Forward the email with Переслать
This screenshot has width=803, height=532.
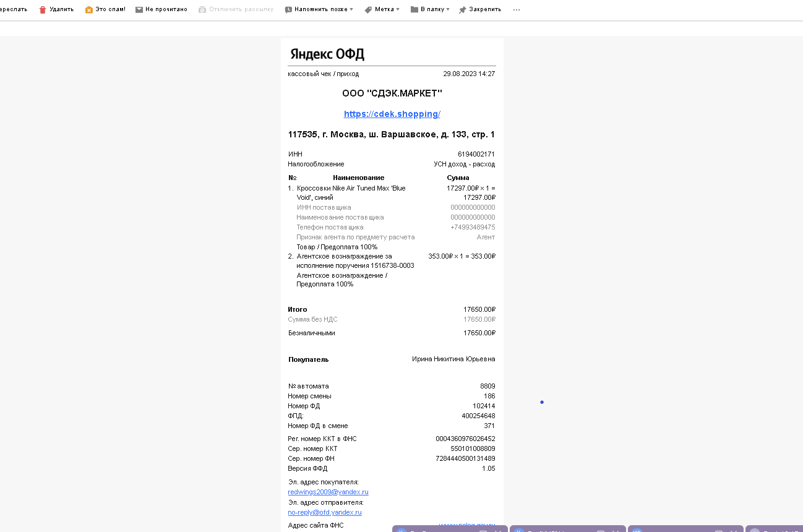(13, 9)
